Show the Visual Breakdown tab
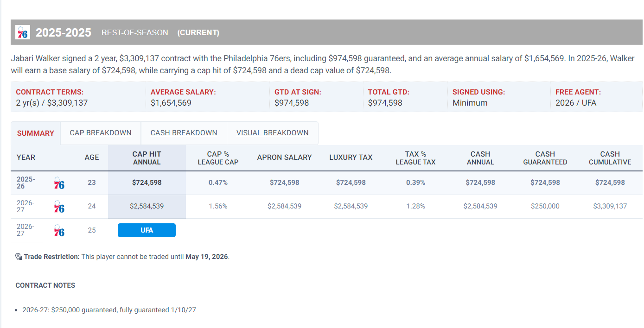This screenshot has height=328, width=644. (x=272, y=133)
